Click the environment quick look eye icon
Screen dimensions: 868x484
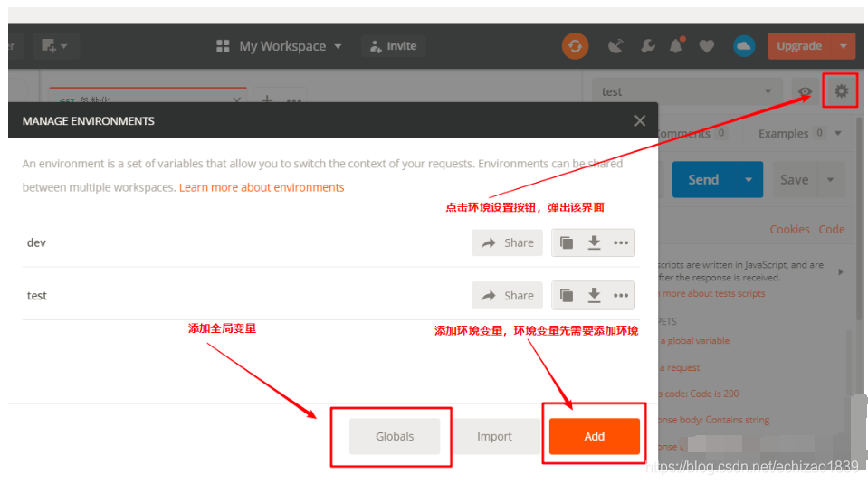(805, 91)
